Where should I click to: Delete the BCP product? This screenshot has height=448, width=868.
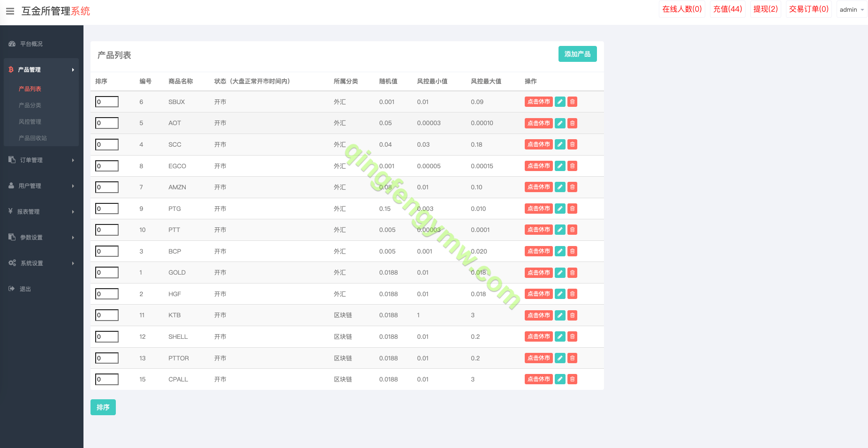tap(572, 251)
